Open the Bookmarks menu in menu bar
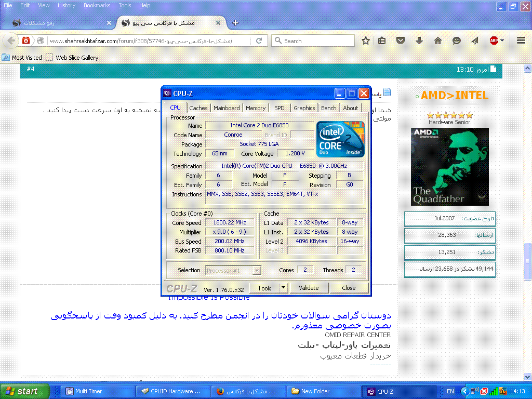The image size is (532, 399). click(x=97, y=5)
